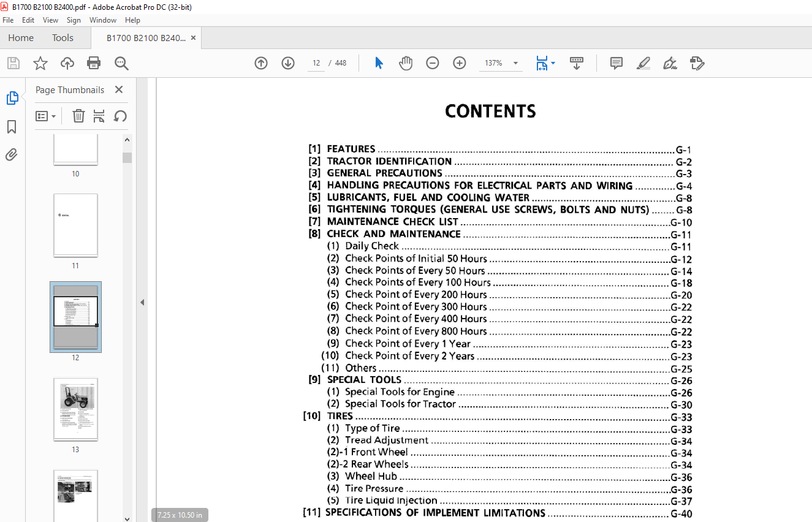Open the find text magnifier tool
Screen dimensions: 812x522
pos(121,63)
